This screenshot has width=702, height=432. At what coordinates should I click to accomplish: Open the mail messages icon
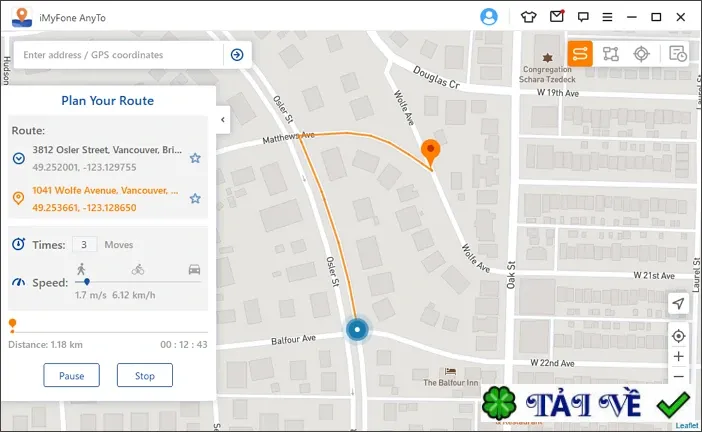(556, 17)
